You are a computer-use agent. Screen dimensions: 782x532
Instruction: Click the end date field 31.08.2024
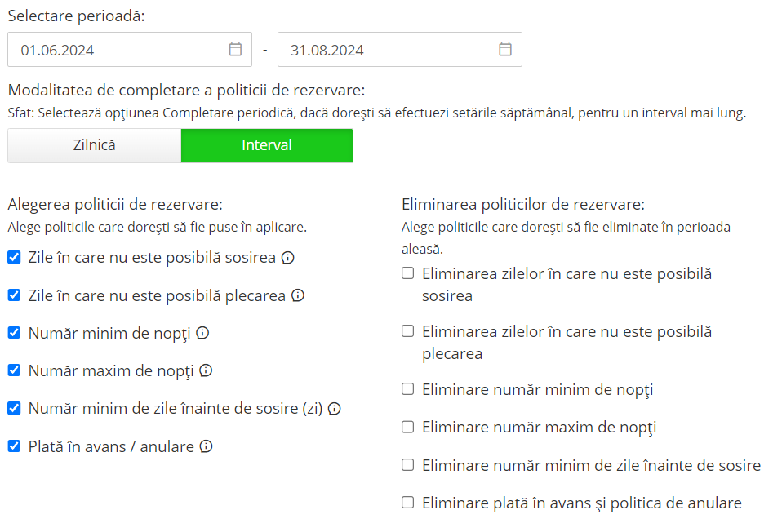pyautogui.click(x=384, y=50)
